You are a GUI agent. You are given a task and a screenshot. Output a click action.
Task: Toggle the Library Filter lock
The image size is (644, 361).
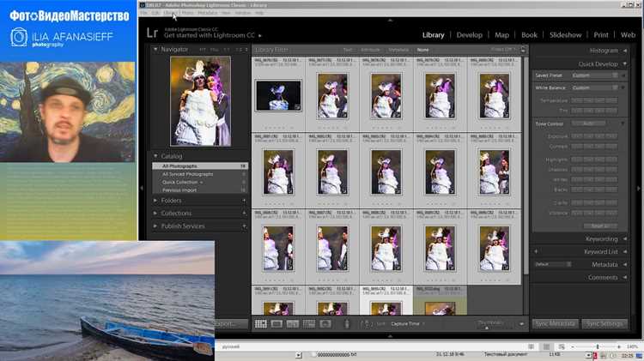pos(523,50)
